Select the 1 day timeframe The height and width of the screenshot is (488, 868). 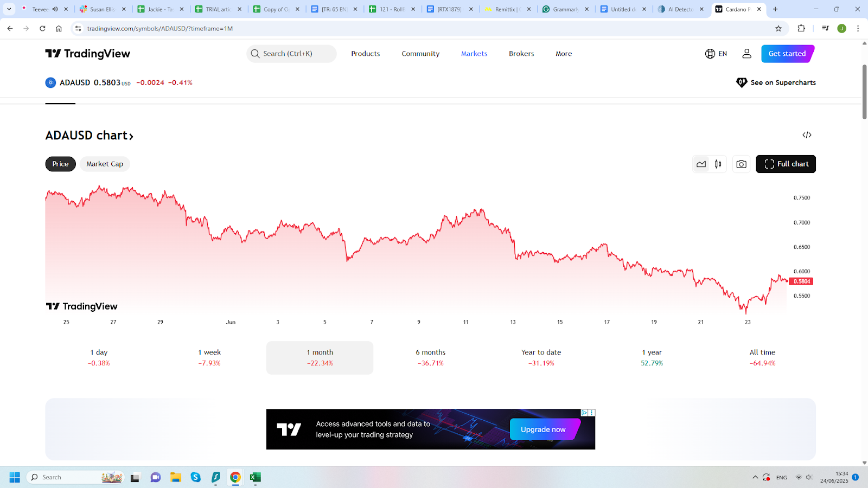(x=99, y=358)
